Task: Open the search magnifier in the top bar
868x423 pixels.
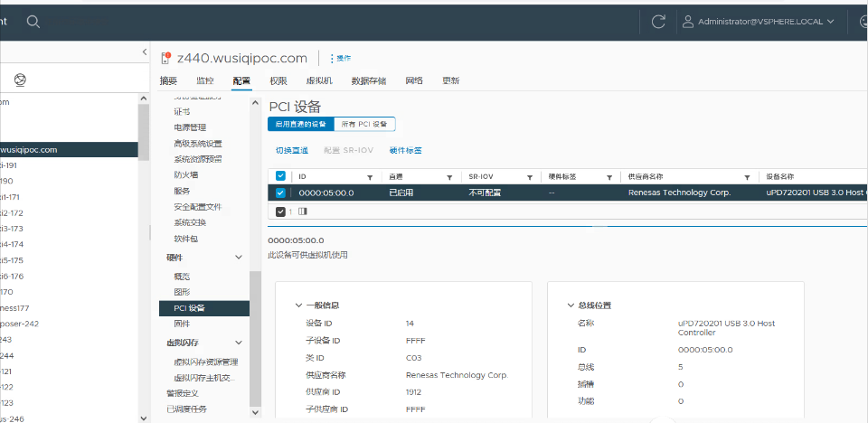Action: point(33,22)
